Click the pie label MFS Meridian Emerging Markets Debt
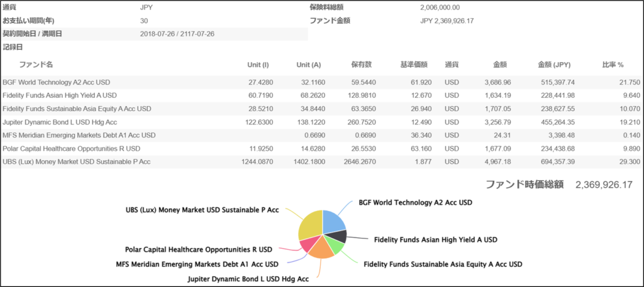The image size is (644, 287). pos(197,264)
